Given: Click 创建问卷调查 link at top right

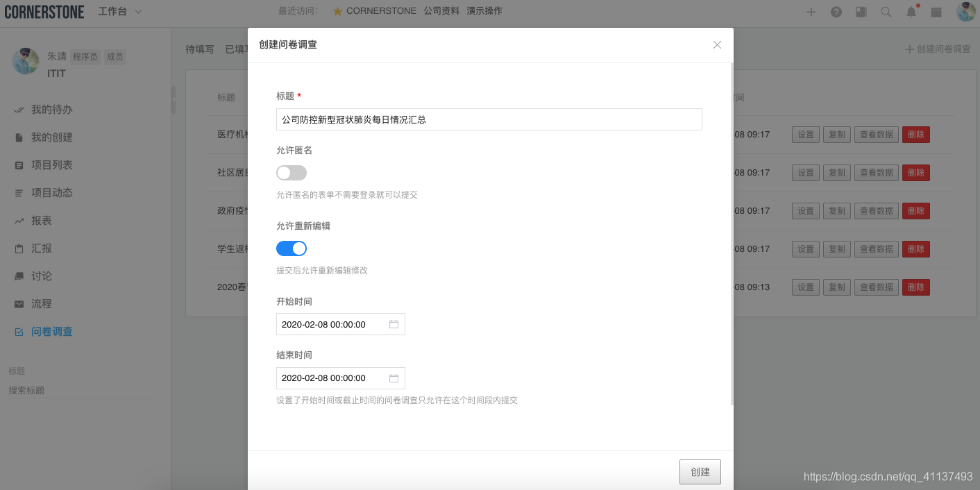Looking at the screenshot, I should (x=938, y=49).
